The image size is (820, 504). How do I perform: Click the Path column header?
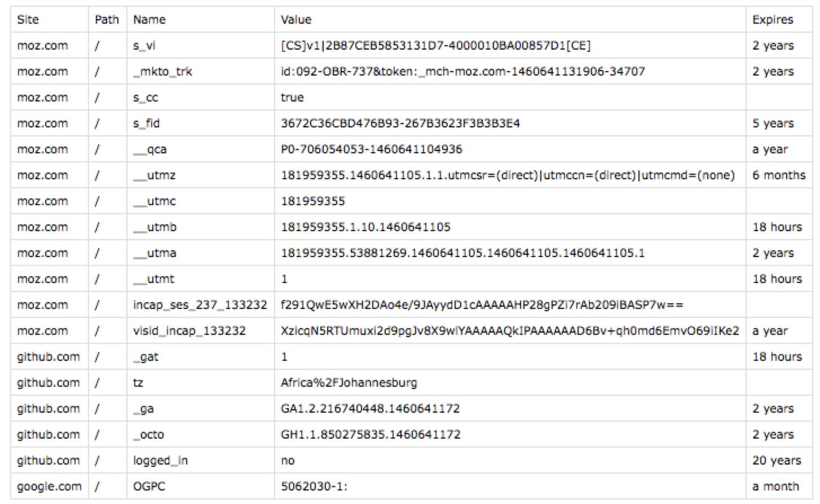pos(107,20)
